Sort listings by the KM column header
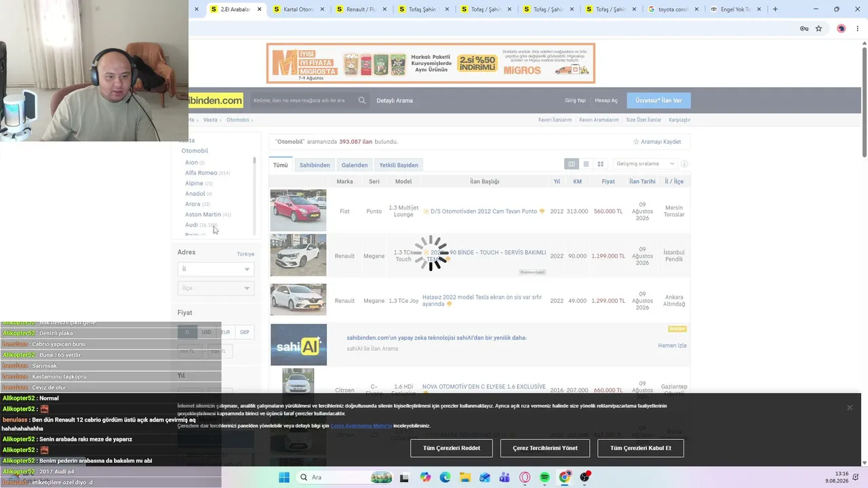Screen dimensions: 868x488 (577, 182)
